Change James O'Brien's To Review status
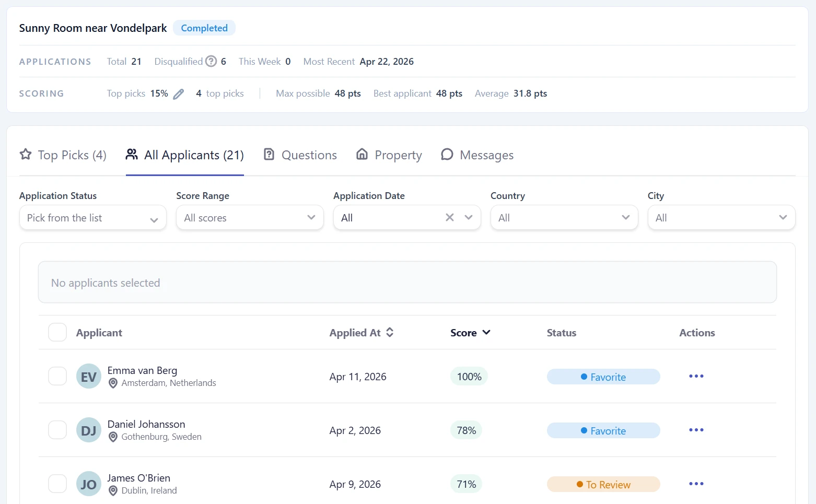 [603, 484]
